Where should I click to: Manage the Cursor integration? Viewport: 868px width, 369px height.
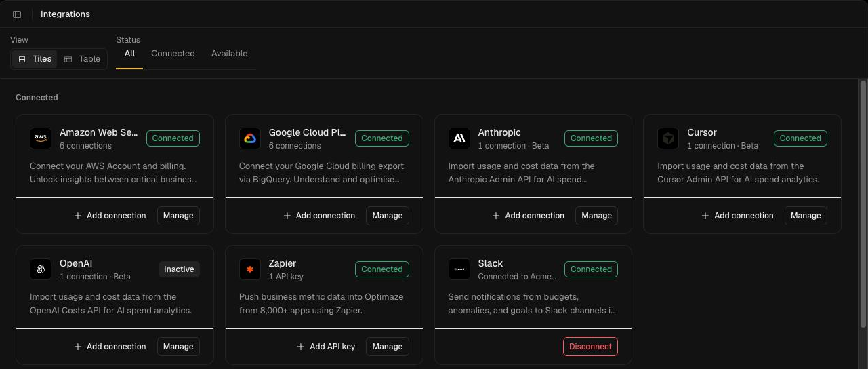(x=806, y=216)
